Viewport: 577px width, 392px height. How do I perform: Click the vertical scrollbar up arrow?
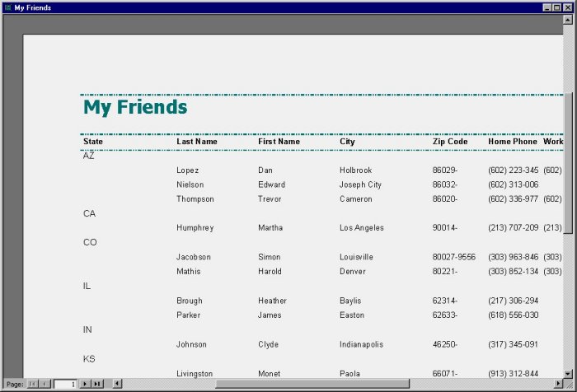pos(568,19)
